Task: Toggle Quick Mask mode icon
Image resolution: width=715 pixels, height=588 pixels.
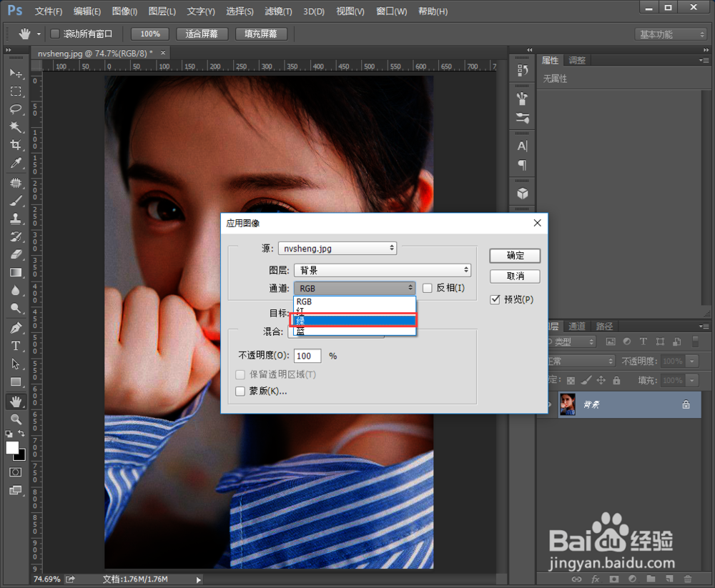Action: pos(16,472)
